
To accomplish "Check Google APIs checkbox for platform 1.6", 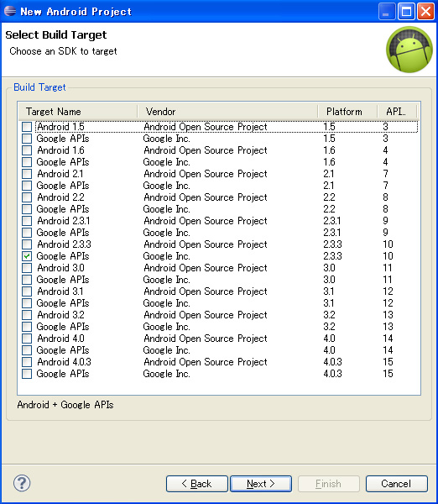I will click(27, 162).
